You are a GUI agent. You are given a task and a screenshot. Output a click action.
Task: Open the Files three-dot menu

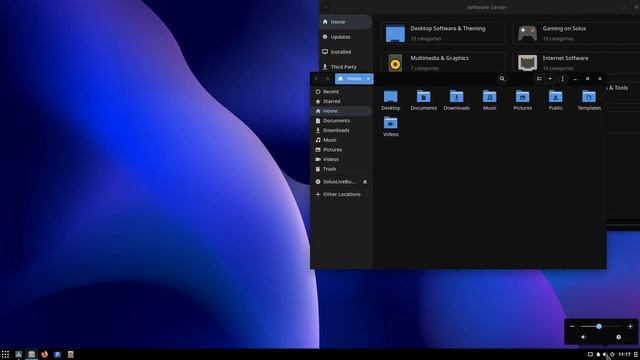pos(562,79)
